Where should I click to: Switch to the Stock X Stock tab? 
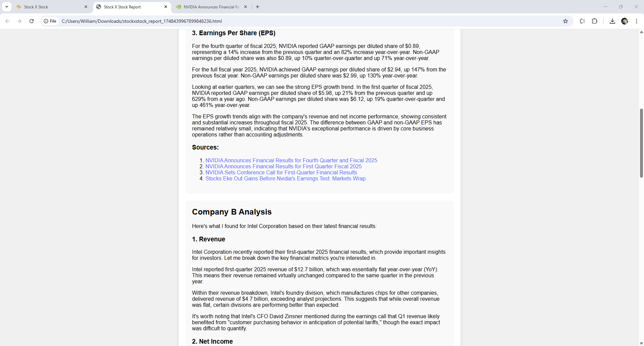(x=52, y=7)
